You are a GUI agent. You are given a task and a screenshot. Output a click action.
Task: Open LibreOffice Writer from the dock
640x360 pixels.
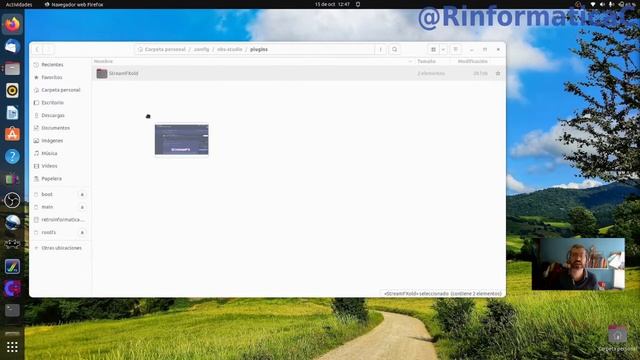12,113
